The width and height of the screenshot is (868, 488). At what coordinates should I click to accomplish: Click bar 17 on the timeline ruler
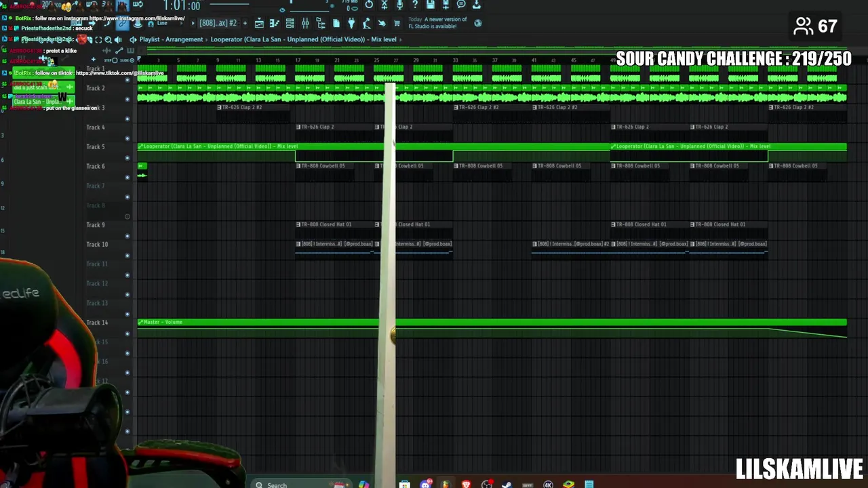pyautogui.click(x=298, y=61)
